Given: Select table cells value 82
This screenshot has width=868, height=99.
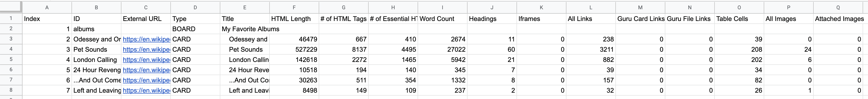Looking at the screenshot, I should click(739, 80).
